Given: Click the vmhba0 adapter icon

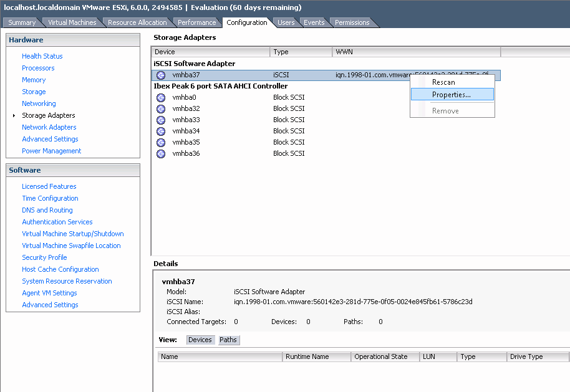Looking at the screenshot, I should [160, 97].
